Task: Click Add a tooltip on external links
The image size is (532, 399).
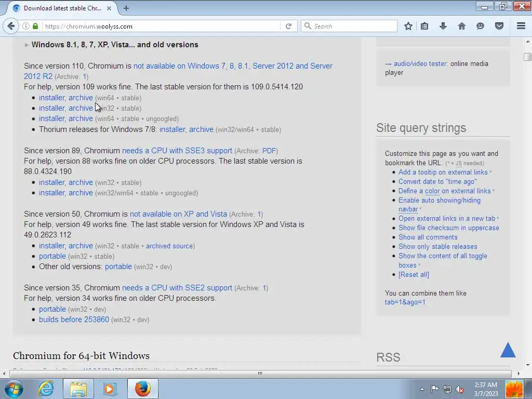Action: pyautogui.click(x=443, y=172)
